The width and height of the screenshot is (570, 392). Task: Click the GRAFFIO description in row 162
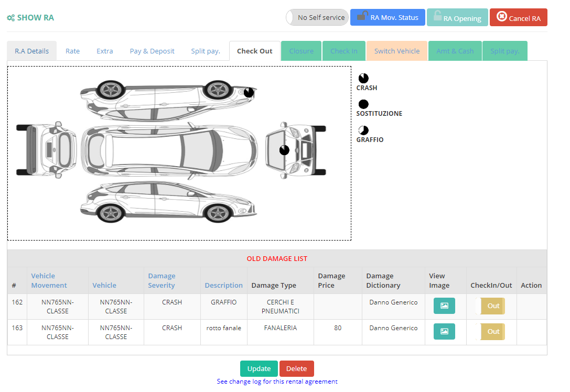pos(223,302)
